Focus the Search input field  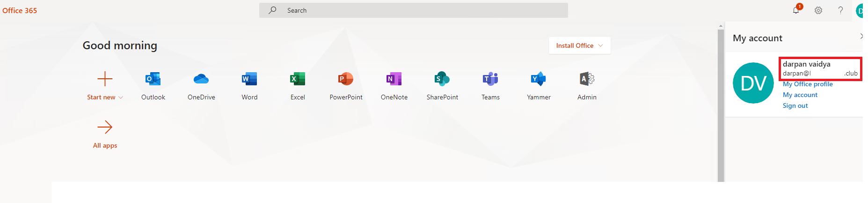(414, 10)
